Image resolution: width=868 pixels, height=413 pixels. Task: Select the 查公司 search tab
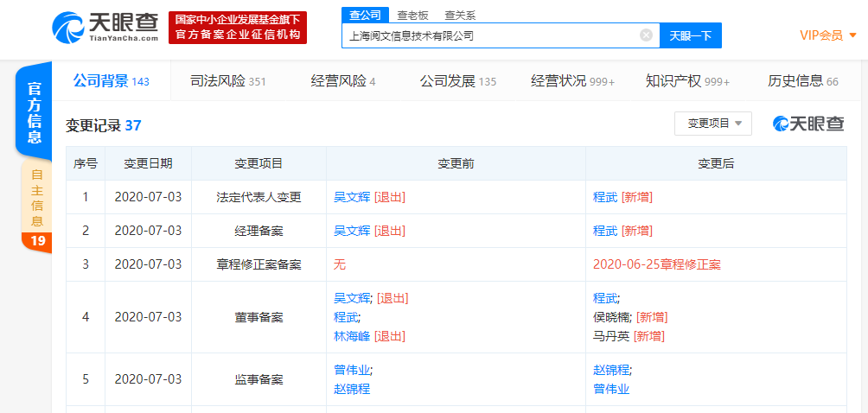pyautogui.click(x=364, y=15)
